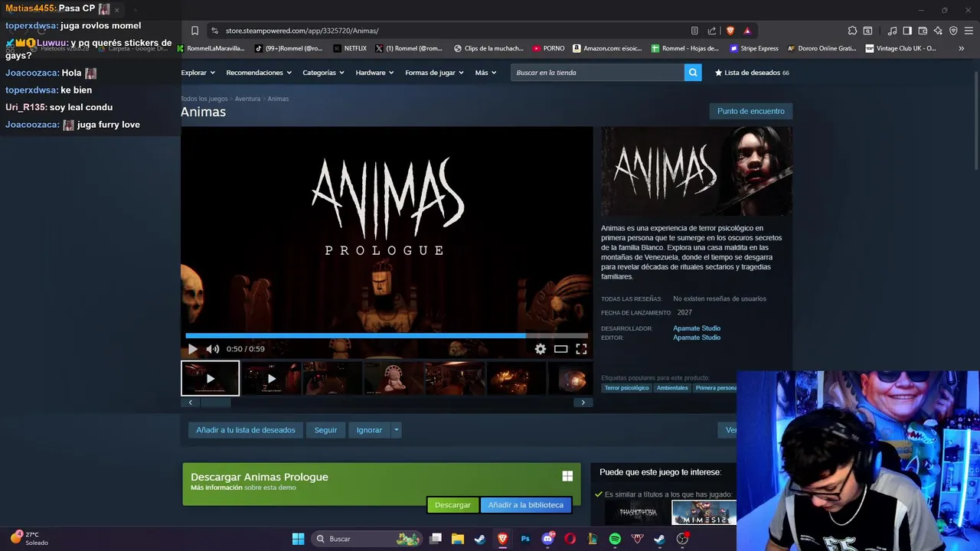Toggle theater mode in video player

[x=561, y=349]
